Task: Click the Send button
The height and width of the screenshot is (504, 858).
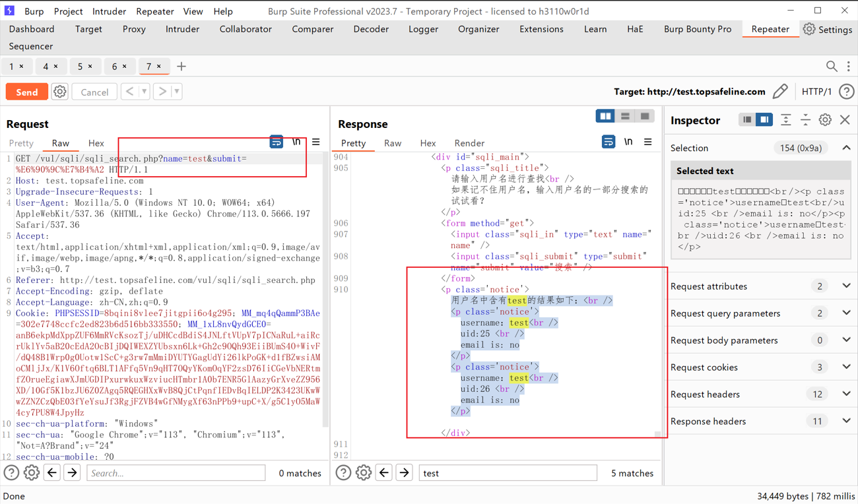Action: [26, 92]
